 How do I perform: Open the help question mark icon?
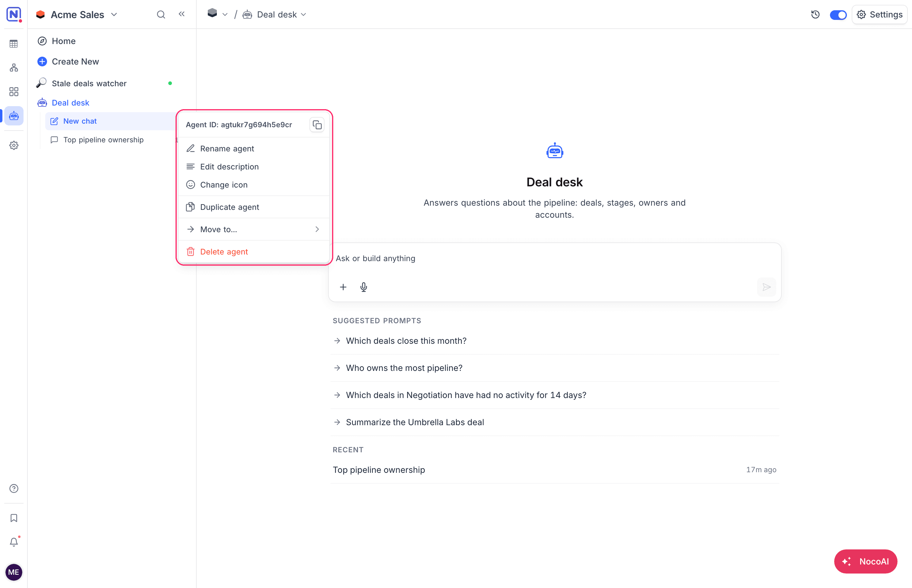click(x=14, y=489)
